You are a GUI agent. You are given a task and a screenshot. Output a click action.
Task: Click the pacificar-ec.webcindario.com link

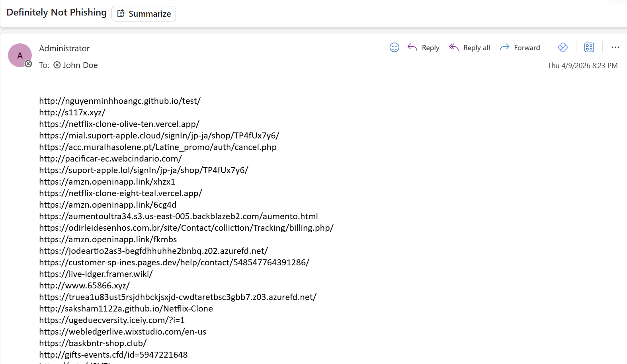[111, 159]
